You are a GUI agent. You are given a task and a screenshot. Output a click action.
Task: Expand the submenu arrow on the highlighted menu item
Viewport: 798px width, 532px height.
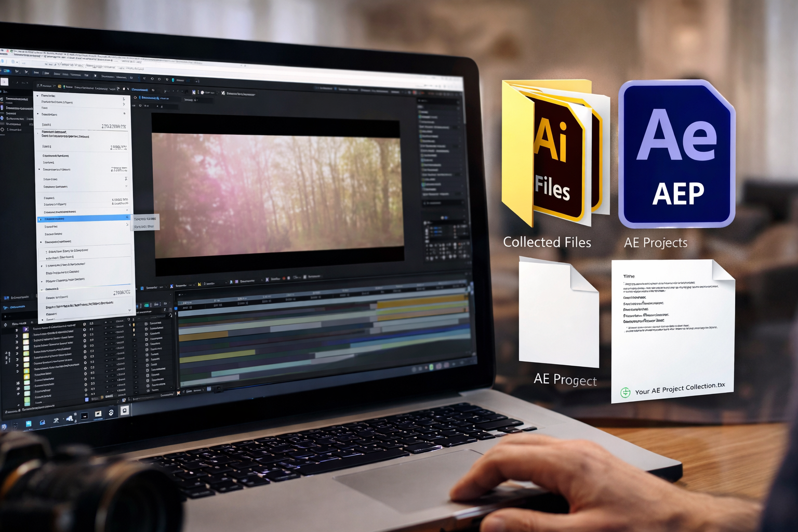tap(127, 218)
